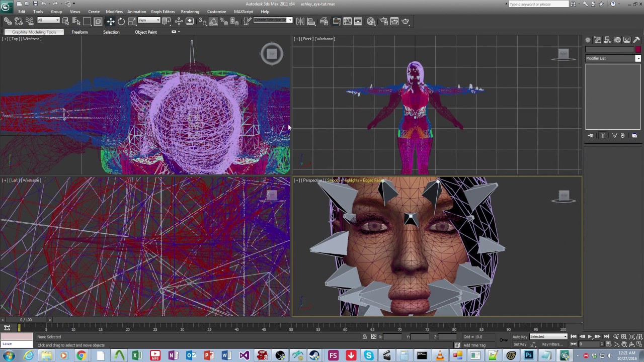Viewport: 644px width, 362px height.
Task: Open Edit Named Selection Sets icon
Action: [248, 21]
